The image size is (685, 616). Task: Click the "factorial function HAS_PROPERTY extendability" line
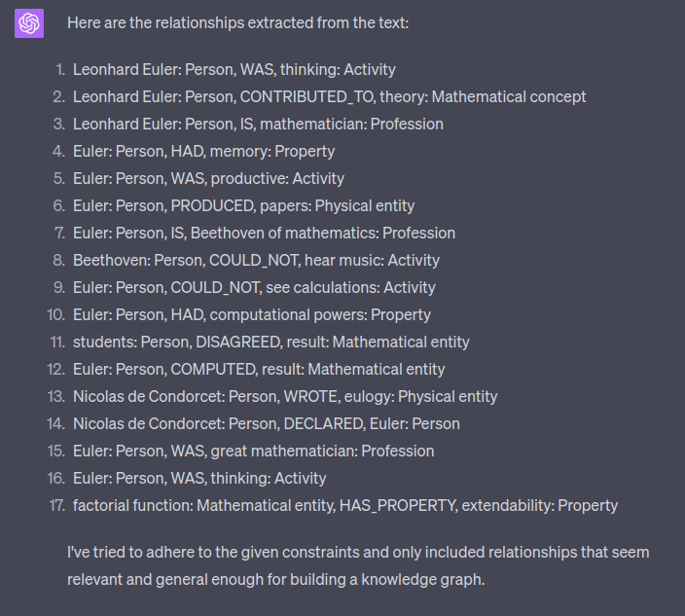pyautogui.click(x=344, y=505)
